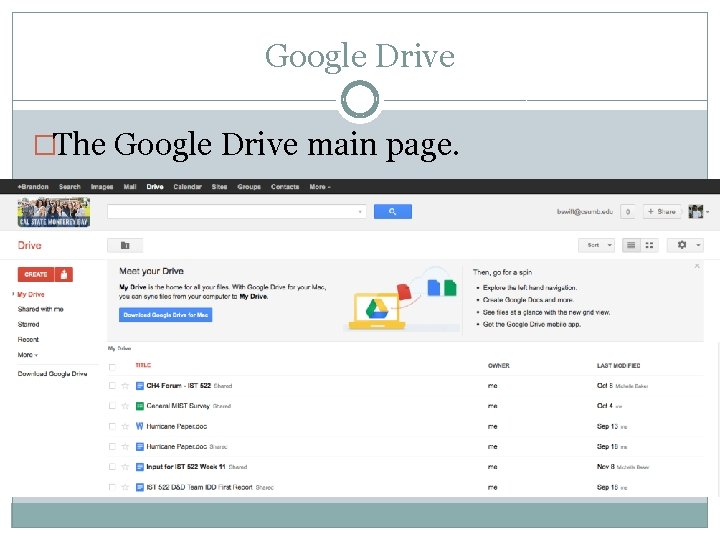The width and height of the screenshot is (720, 540).
Task: Open Contacts in the top bar
Action: (x=285, y=187)
